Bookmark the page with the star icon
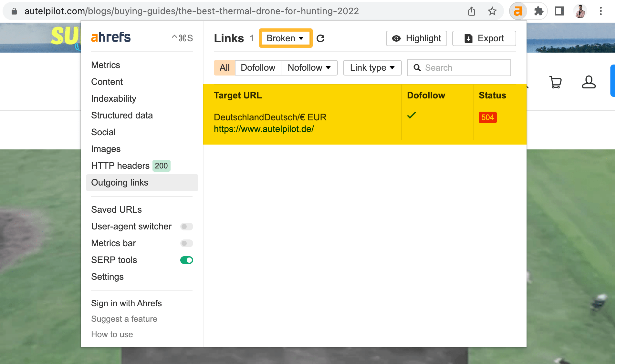Screen dimensions: 617x364 click(x=492, y=11)
